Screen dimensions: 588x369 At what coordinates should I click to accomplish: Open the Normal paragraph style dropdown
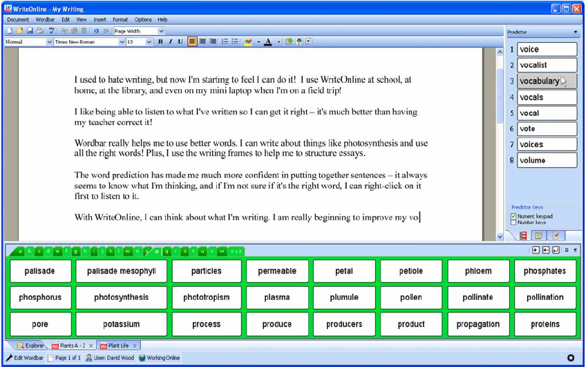49,42
